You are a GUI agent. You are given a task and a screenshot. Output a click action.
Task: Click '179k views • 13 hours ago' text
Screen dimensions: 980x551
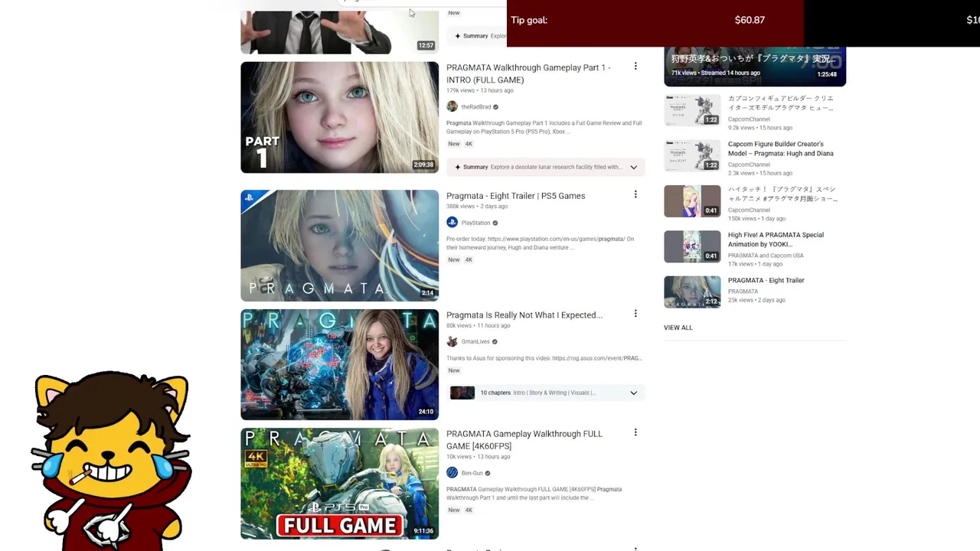point(480,90)
